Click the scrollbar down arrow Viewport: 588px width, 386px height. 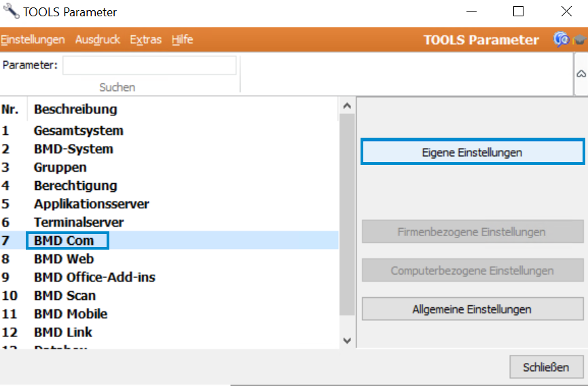click(x=347, y=341)
